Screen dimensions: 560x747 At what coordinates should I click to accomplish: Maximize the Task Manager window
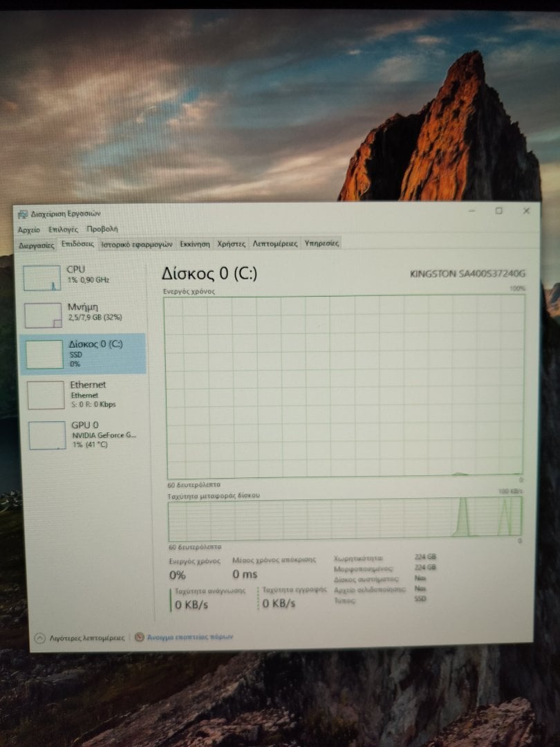[498, 210]
